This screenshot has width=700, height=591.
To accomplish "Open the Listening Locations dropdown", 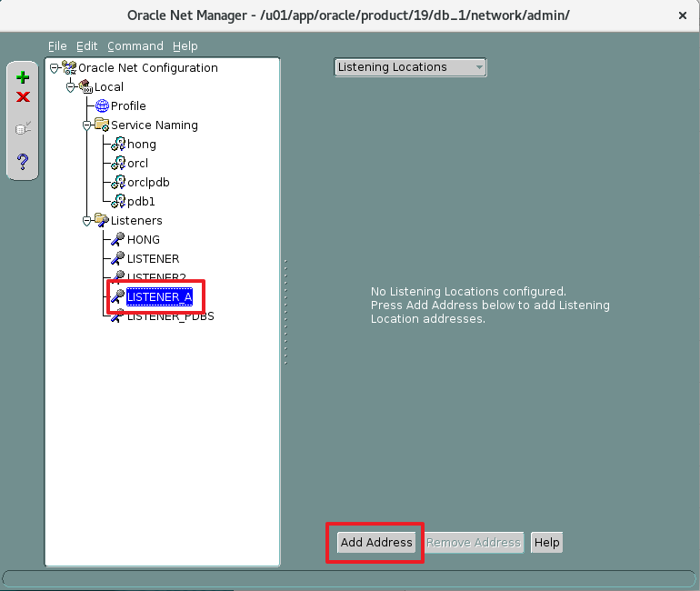I will 410,67.
